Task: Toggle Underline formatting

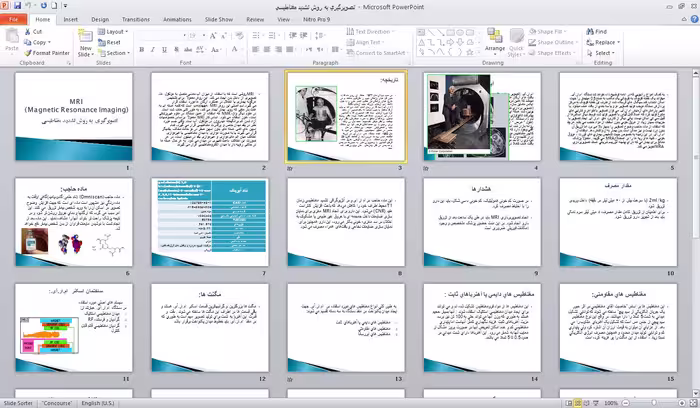Action: pos(164,50)
